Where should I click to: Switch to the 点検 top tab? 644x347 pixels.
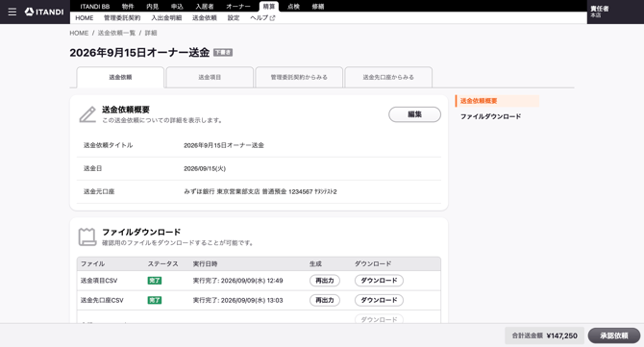[293, 7]
